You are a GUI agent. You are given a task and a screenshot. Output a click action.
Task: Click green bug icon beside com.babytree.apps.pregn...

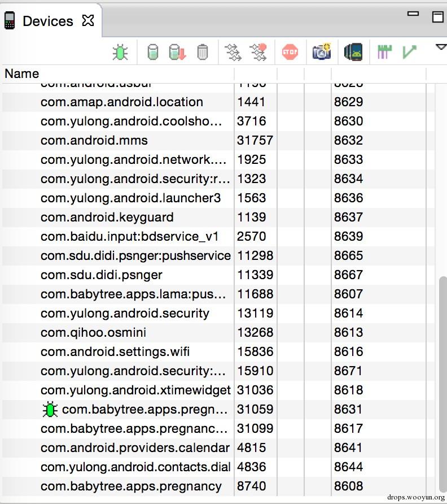[x=50, y=410]
